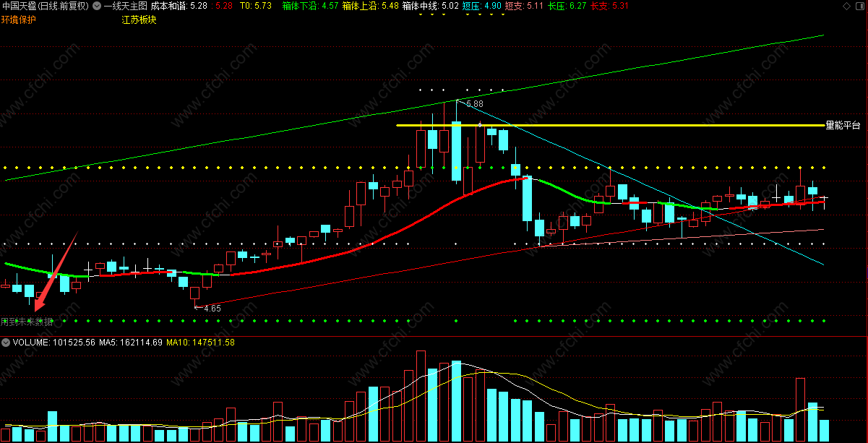Viewport: 868px width, 443px height.
Task: Click the 江苏板块 sector label
Action: click(x=139, y=20)
